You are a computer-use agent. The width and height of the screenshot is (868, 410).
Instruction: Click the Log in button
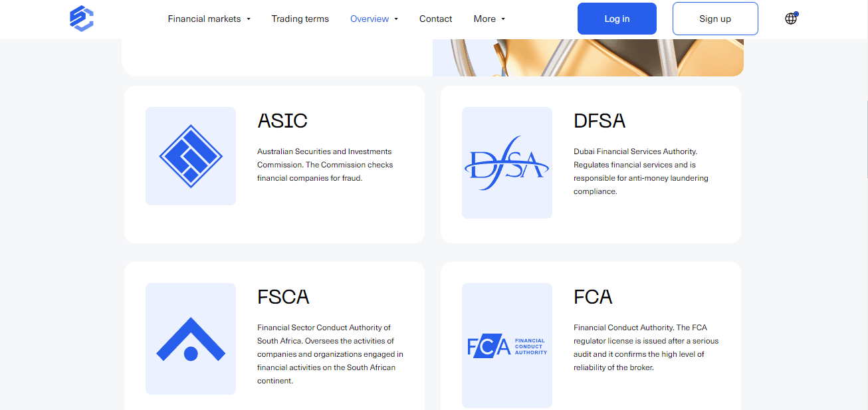point(617,19)
